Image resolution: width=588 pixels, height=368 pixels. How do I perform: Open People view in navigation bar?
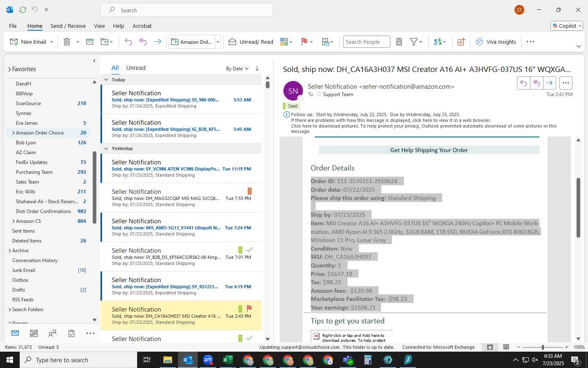(x=53, y=333)
